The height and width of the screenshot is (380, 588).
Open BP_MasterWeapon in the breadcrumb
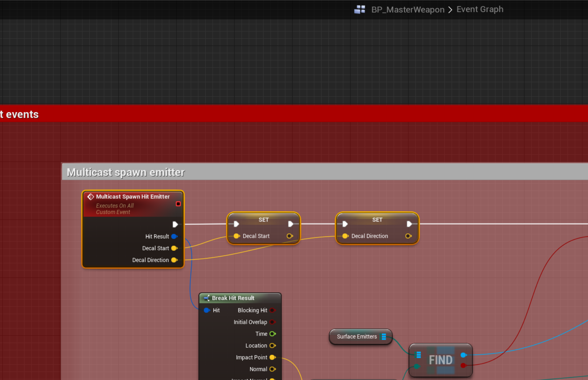point(408,10)
